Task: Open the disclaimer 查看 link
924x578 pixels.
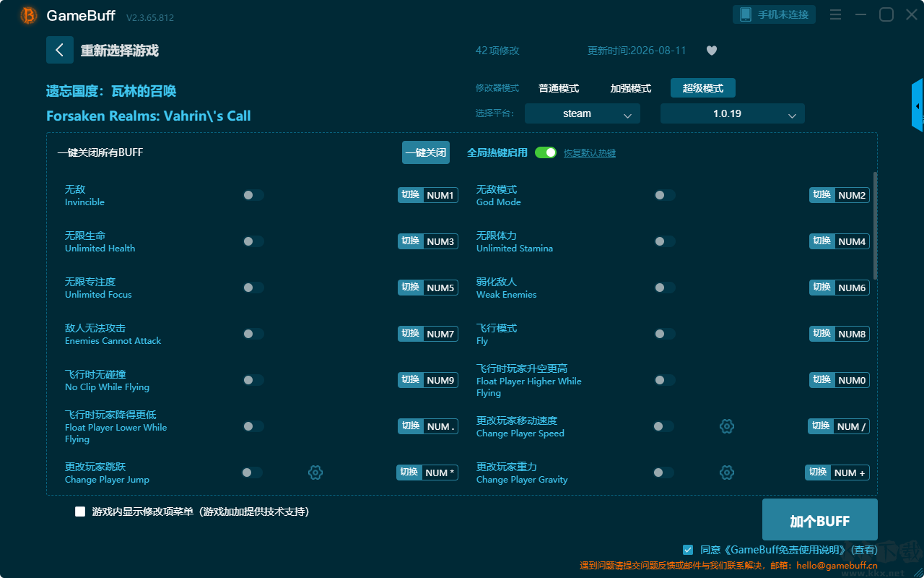Action: (x=866, y=550)
